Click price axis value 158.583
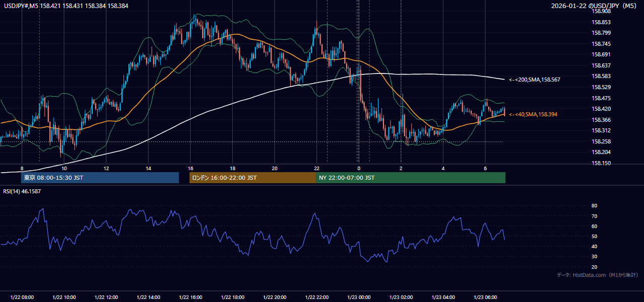 coord(602,76)
